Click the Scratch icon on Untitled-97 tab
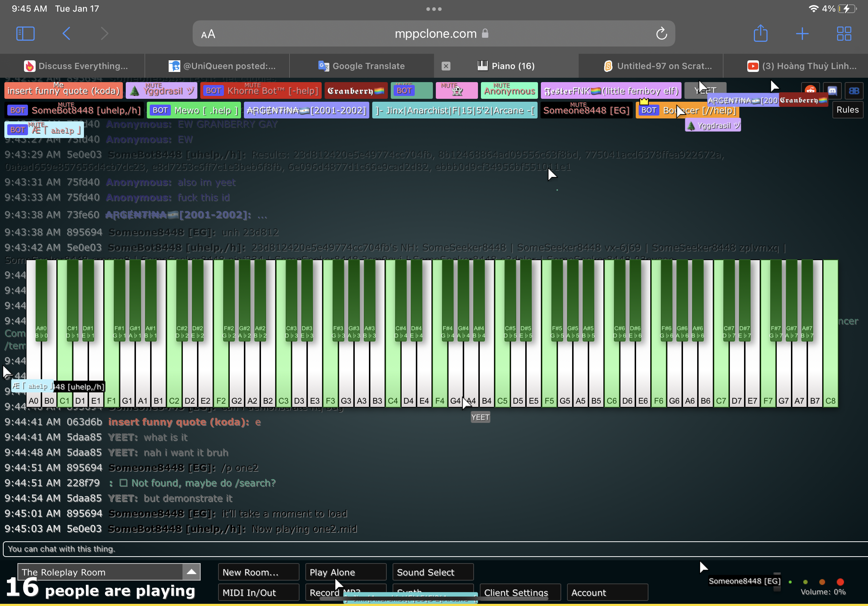Screen dimensions: 868x606 (608, 66)
